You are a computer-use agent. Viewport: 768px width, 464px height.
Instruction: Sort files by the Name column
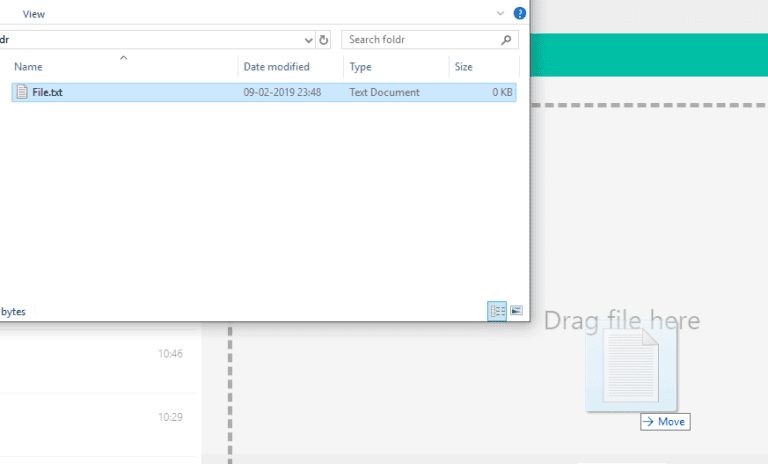click(28, 67)
